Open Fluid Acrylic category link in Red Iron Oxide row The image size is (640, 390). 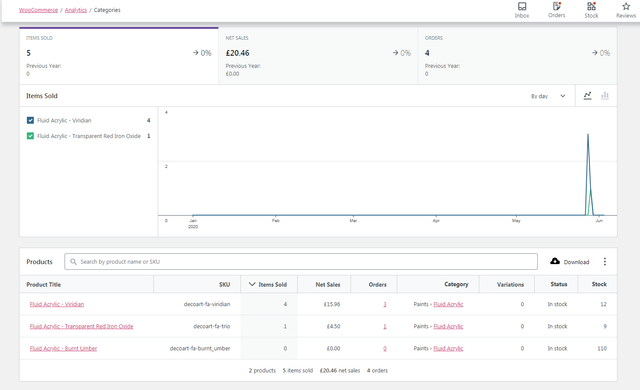pyautogui.click(x=448, y=326)
